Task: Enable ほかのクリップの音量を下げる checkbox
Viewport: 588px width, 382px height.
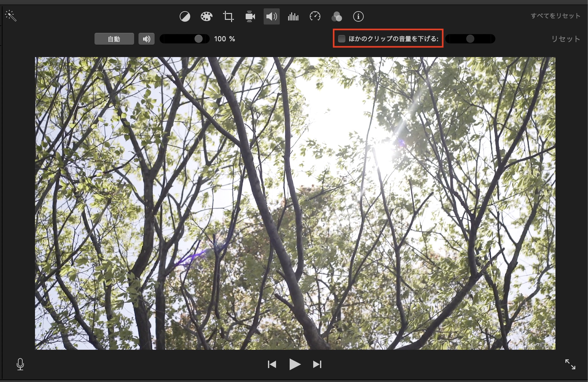Action: point(342,39)
